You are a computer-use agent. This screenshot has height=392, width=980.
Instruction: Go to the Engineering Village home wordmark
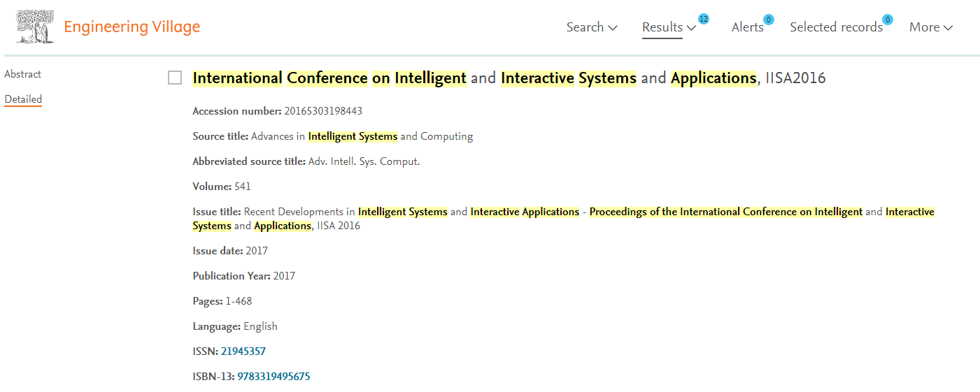(132, 27)
